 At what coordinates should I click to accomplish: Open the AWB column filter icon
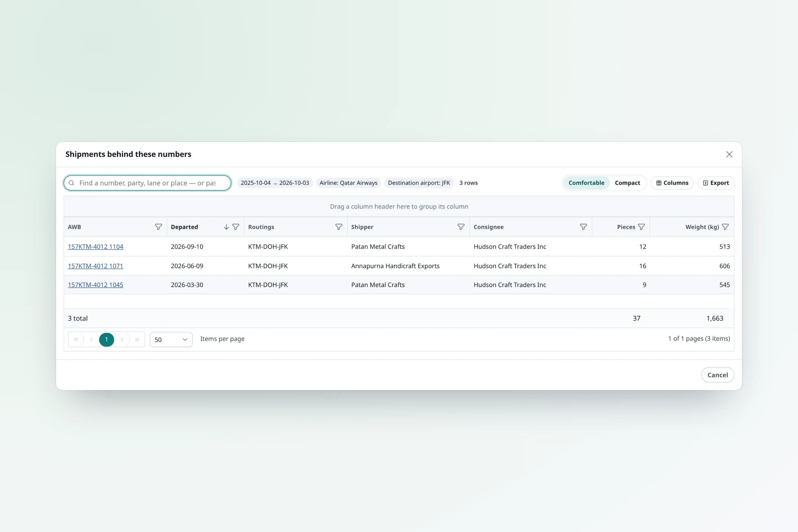click(x=158, y=227)
